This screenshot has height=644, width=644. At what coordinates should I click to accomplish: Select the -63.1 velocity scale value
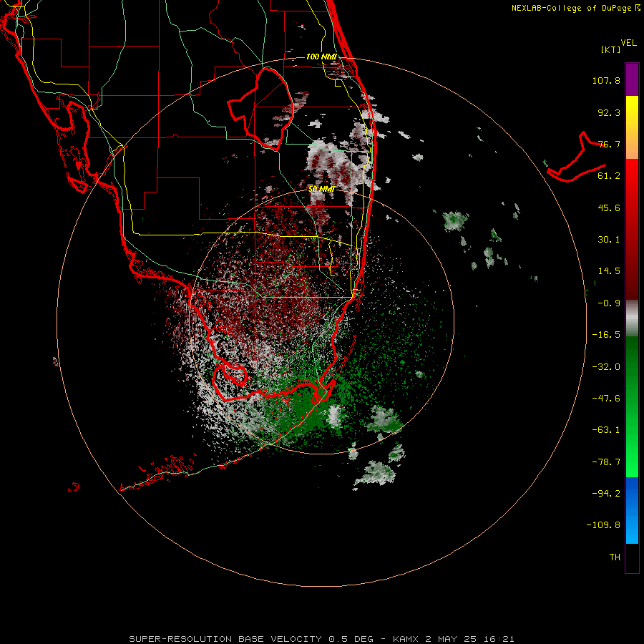click(606, 430)
